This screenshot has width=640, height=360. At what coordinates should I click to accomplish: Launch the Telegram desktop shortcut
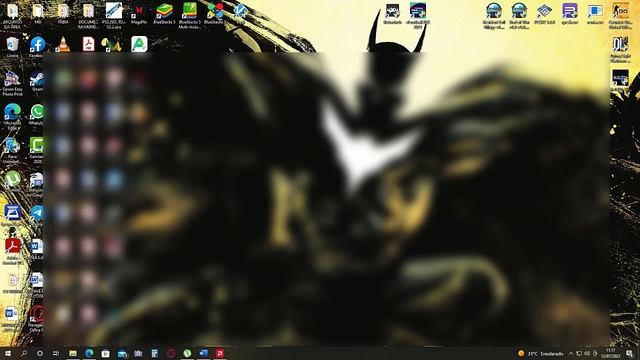37,213
